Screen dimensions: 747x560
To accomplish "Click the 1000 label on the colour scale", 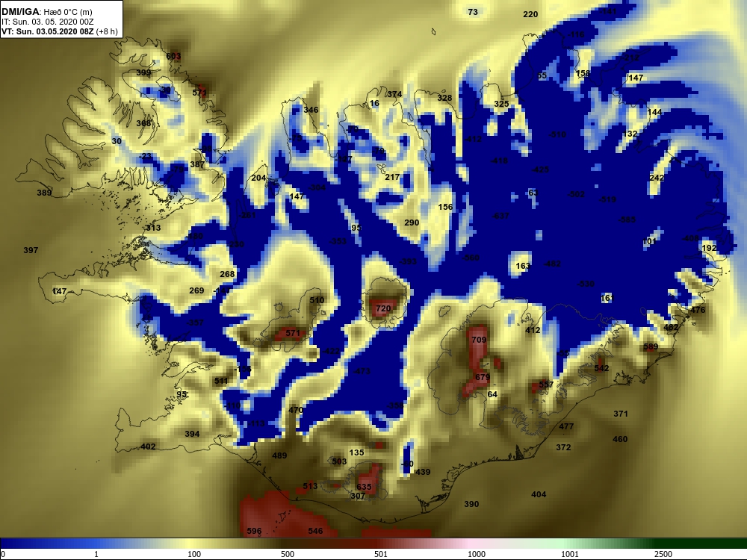I will 476,554.
